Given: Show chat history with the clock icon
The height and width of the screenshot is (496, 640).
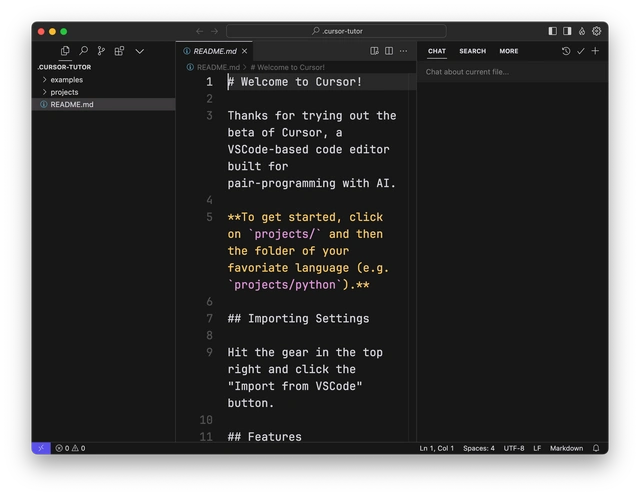Looking at the screenshot, I should (x=566, y=51).
